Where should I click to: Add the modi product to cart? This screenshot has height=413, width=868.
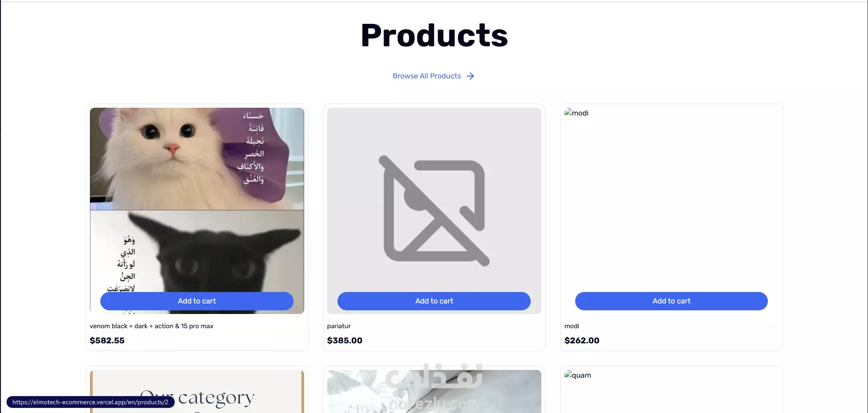tap(671, 301)
